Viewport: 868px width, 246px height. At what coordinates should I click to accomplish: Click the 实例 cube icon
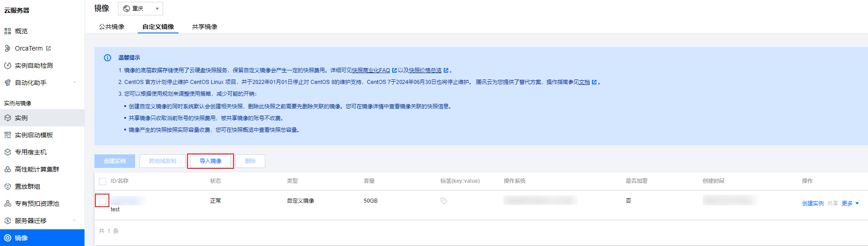click(8, 118)
